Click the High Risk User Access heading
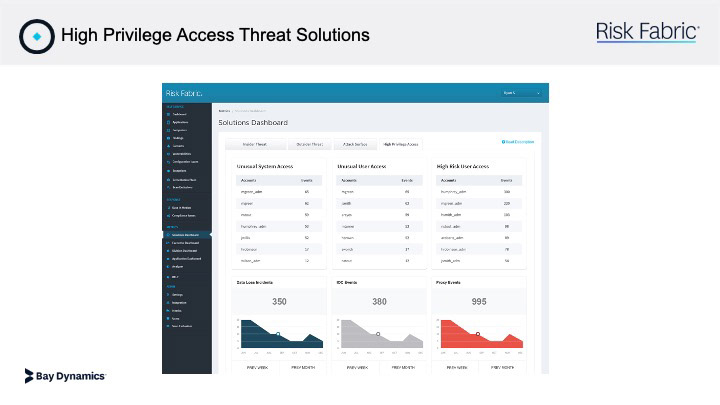This screenshot has width=720, height=405. click(x=463, y=166)
